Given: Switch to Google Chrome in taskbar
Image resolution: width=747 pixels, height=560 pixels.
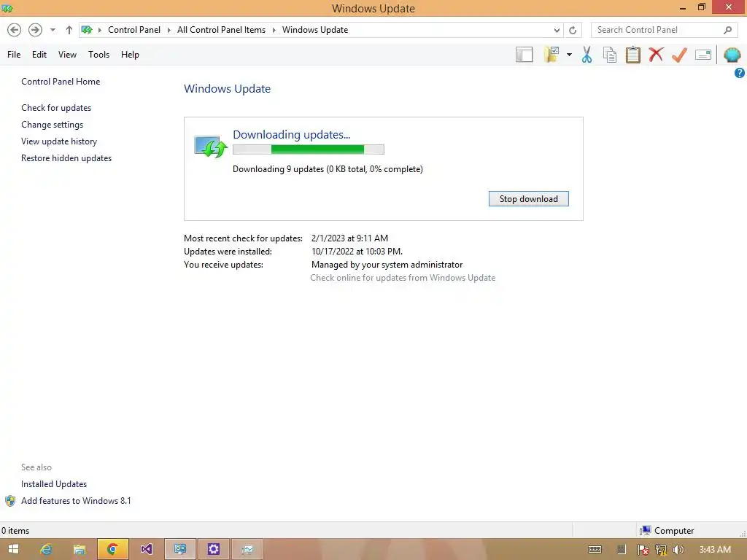Looking at the screenshot, I should click(113, 549).
